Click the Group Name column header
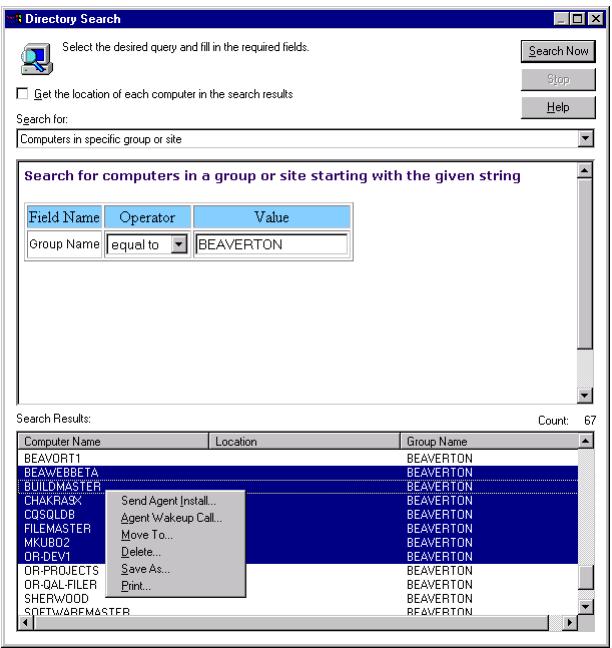The image size is (612, 648). pos(488,441)
